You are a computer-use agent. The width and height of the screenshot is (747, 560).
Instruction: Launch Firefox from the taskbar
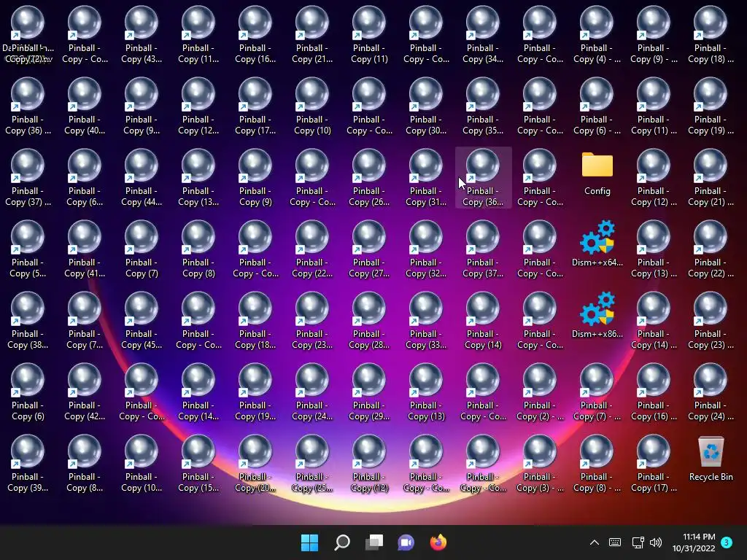coord(438,542)
